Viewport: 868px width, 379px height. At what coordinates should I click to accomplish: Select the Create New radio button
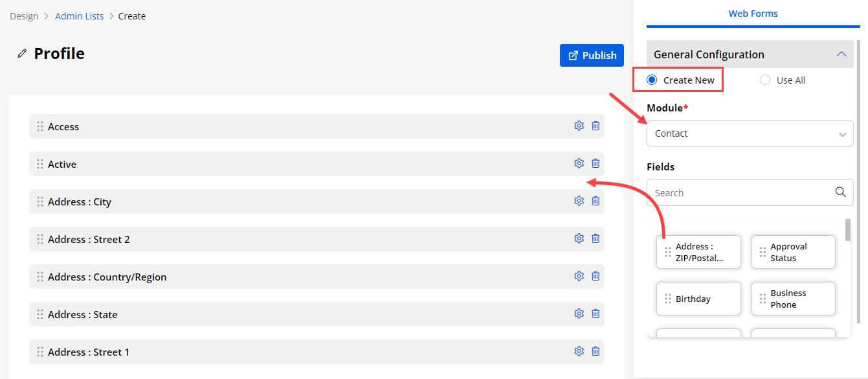(652, 80)
